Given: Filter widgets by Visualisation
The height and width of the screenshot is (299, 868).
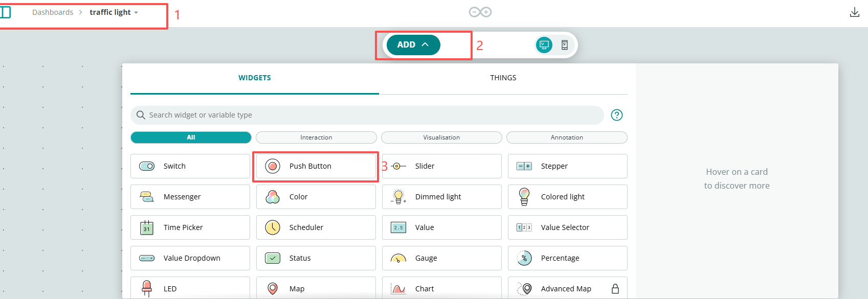Looking at the screenshot, I should (441, 137).
